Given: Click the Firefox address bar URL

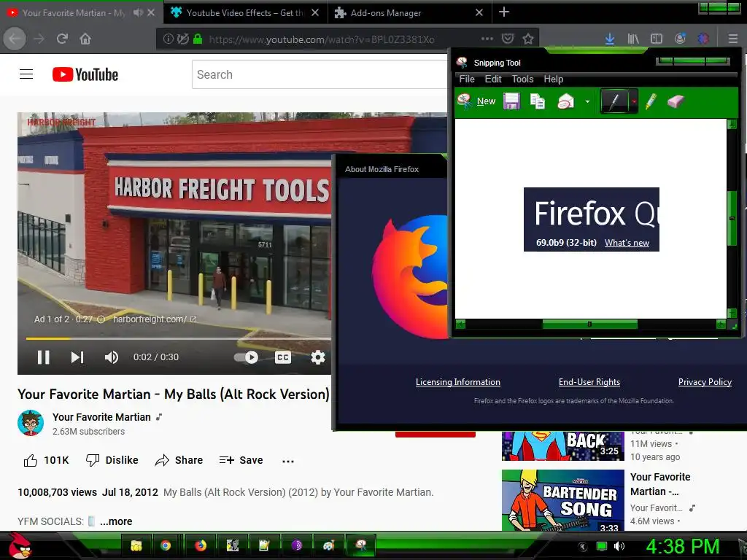Looking at the screenshot, I should coord(322,39).
